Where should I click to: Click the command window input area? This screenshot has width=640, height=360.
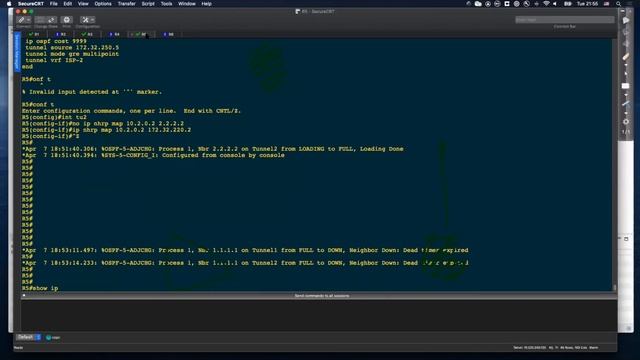coord(319,315)
